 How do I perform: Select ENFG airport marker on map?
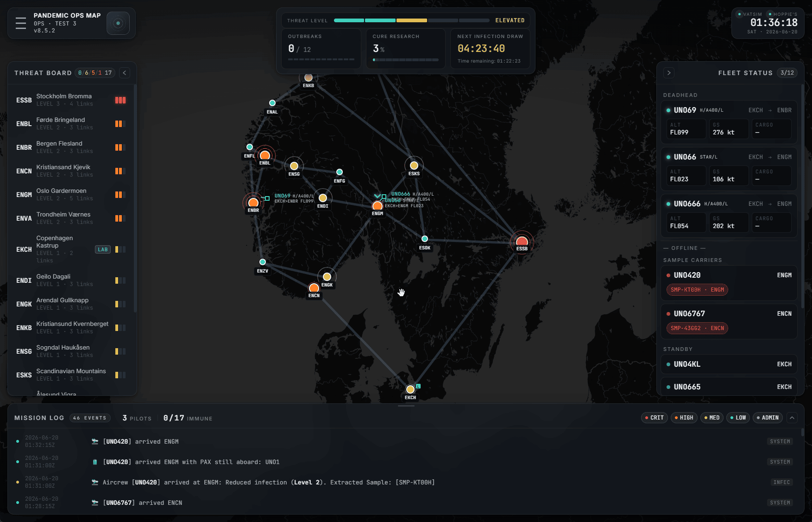[x=340, y=172]
